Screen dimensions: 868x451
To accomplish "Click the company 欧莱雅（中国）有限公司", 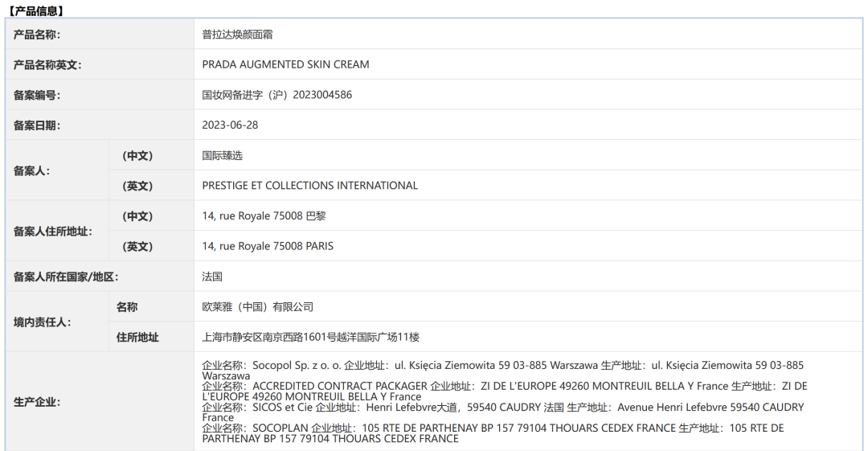I will 257,307.
